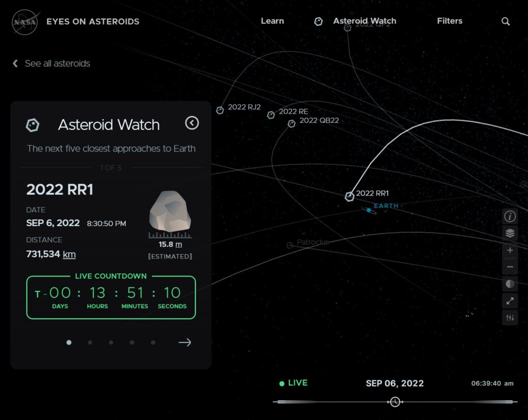This screenshot has width=528, height=420.
Task: Click the SEP 06, 2022 date display
Action: coord(394,383)
